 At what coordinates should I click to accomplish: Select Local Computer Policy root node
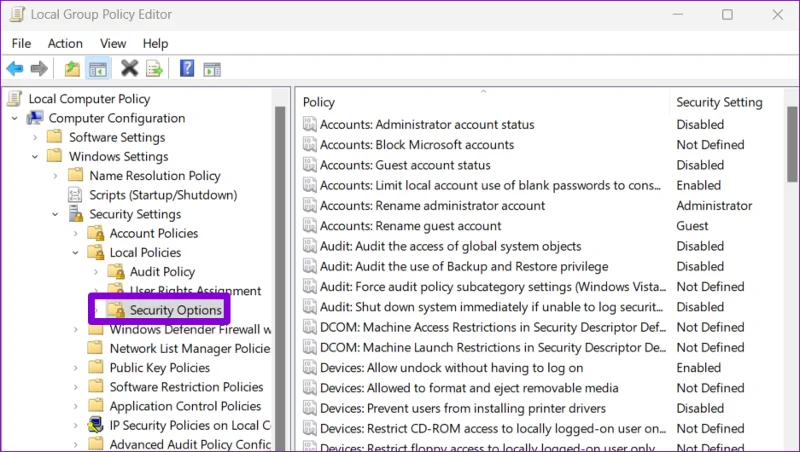pos(89,98)
